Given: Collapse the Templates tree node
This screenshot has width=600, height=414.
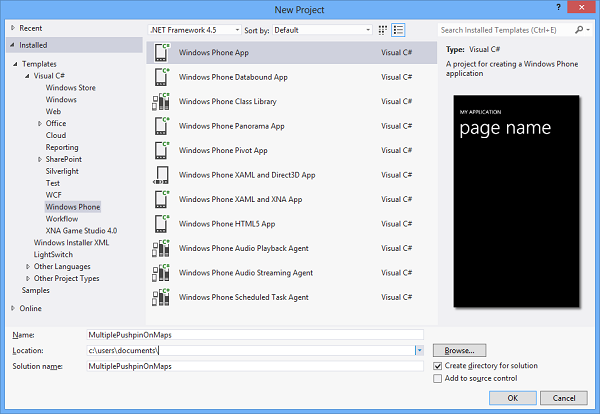Looking at the screenshot, I should [x=15, y=64].
